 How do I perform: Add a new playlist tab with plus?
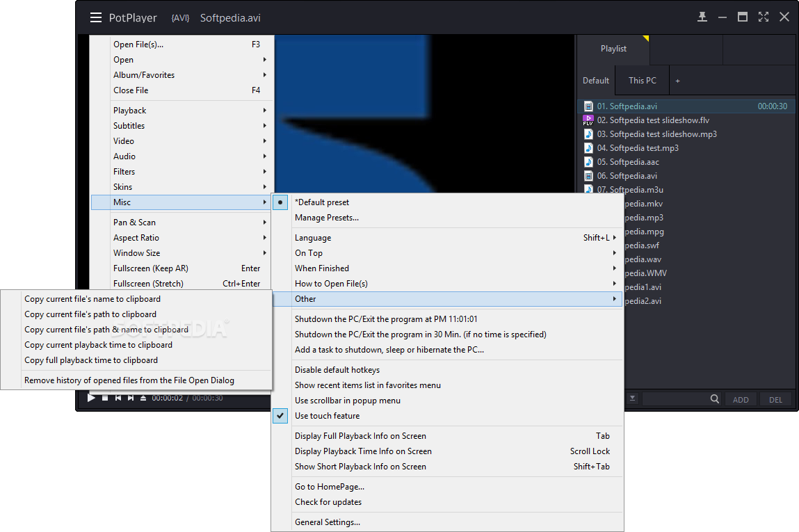(x=678, y=81)
